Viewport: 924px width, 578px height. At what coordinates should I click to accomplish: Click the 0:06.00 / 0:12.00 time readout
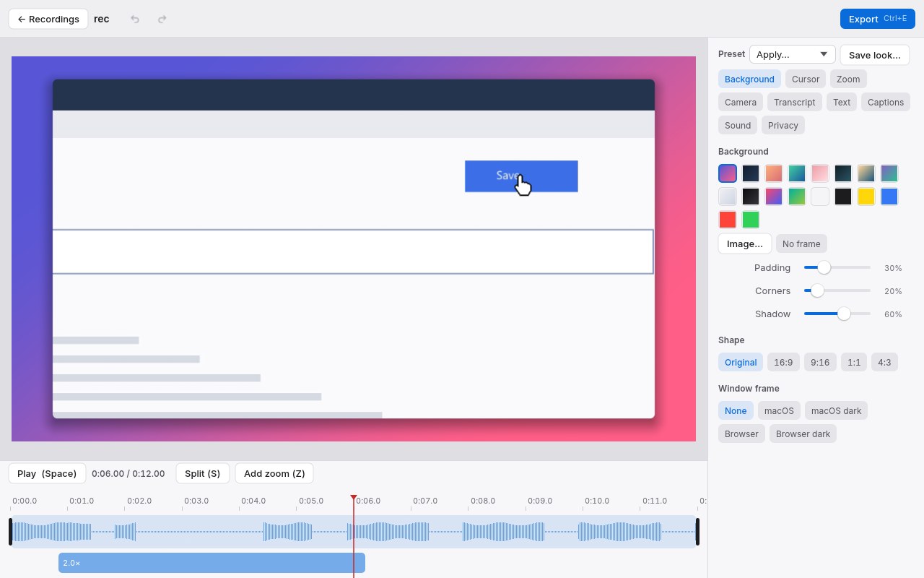[x=128, y=473]
